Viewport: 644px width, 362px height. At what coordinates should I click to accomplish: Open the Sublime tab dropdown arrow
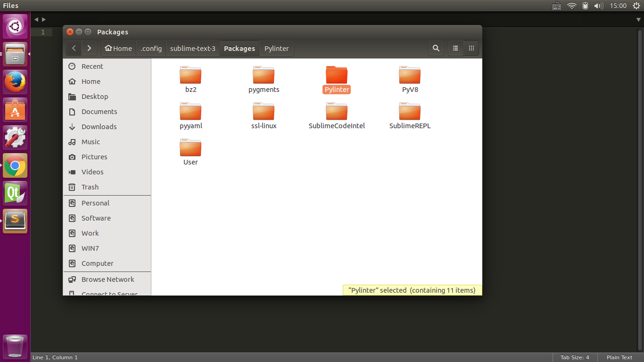[x=638, y=19]
